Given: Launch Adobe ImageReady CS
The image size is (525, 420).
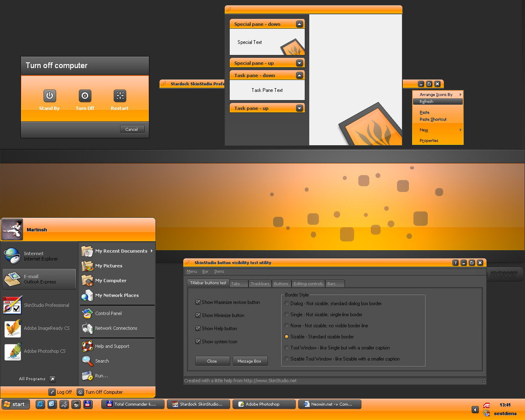Looking at the screenshot, I should [39, 328].
